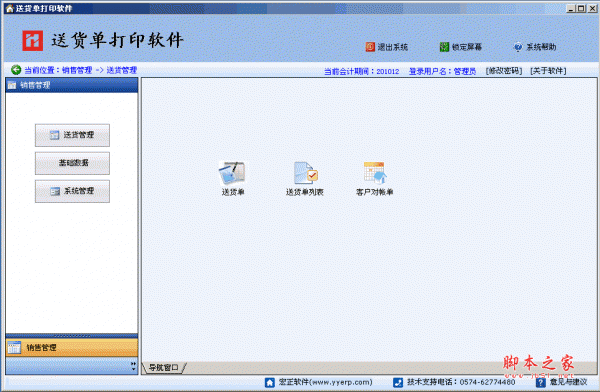Click the 退出系统 exit icon
The width and height of the screenshot is (600, 392).
(x=370, y=47)
